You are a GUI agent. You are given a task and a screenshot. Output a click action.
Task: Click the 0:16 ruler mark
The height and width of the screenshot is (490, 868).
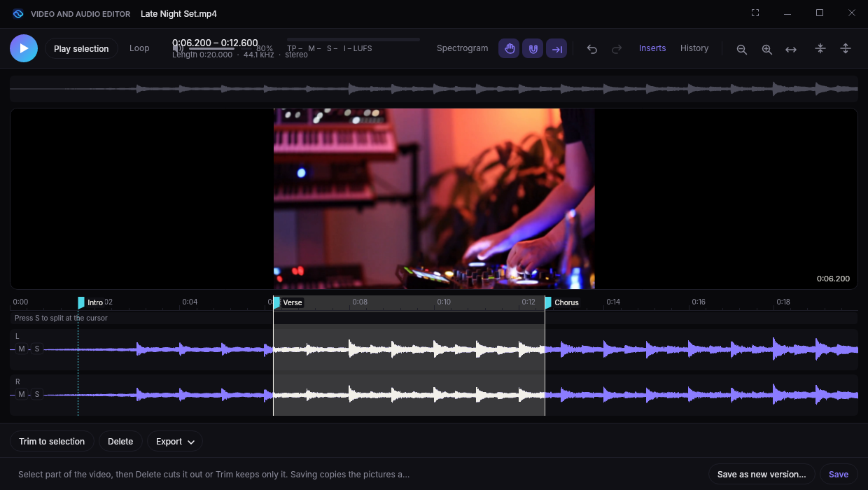point(699,302)
